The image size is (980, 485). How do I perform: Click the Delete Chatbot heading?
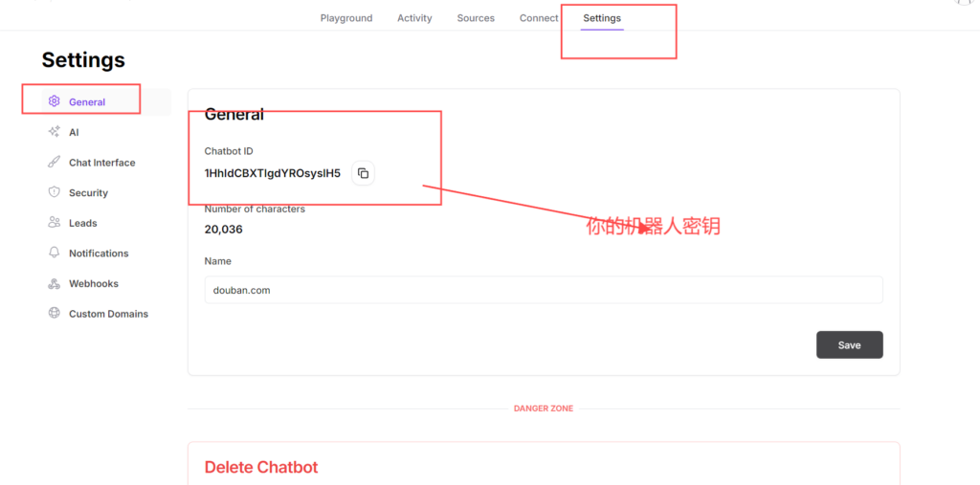(261, 468)
